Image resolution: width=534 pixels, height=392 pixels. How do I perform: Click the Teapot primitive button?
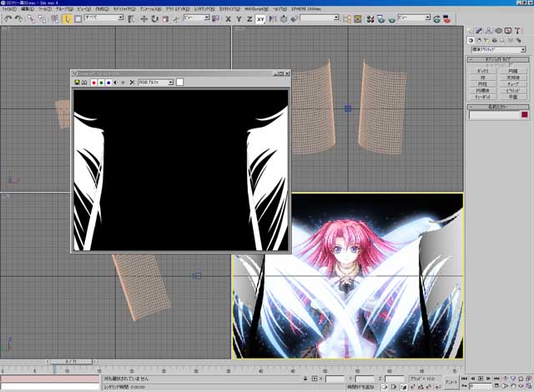(482, 97)
